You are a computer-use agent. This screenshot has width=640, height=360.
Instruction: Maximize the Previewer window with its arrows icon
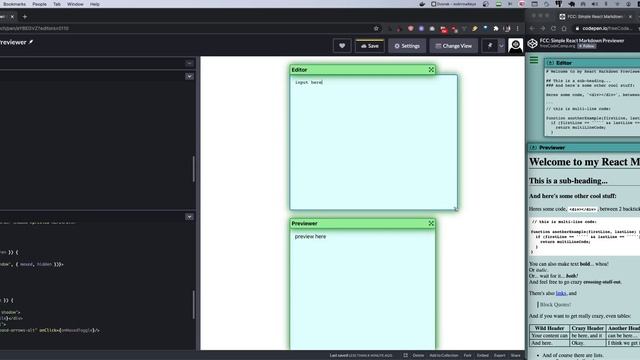pos(431,223)
